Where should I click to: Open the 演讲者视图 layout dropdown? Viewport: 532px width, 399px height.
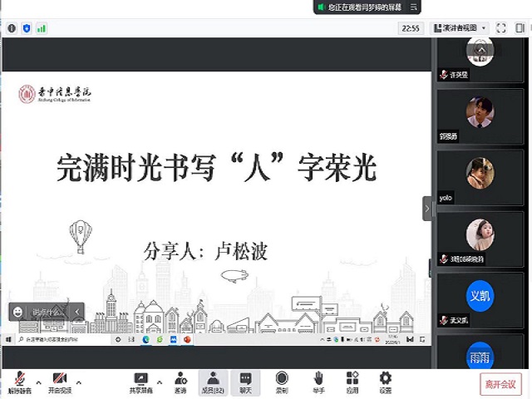pyautogui.click(x=460, y=27)
